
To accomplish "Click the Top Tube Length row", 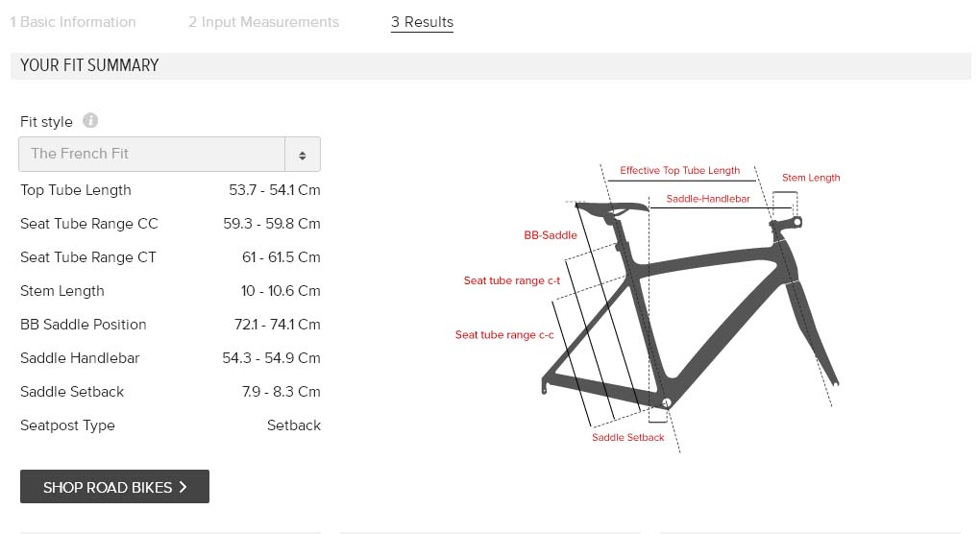I will 170,190.
